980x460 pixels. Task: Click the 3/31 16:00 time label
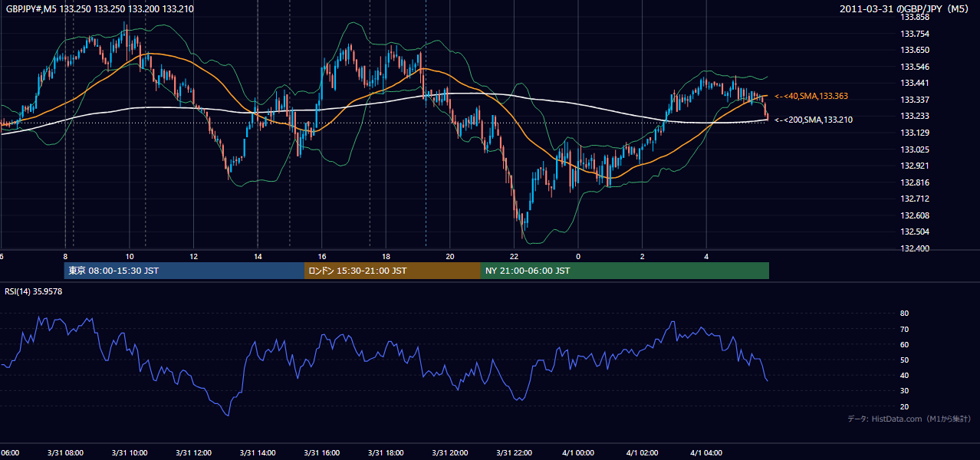point(322,452)
